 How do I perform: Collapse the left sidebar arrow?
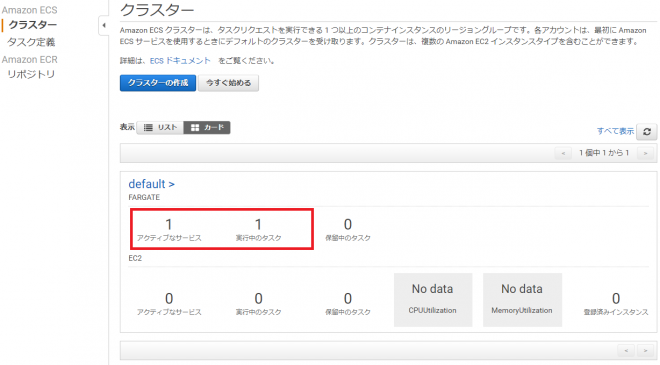coord(104,25)
